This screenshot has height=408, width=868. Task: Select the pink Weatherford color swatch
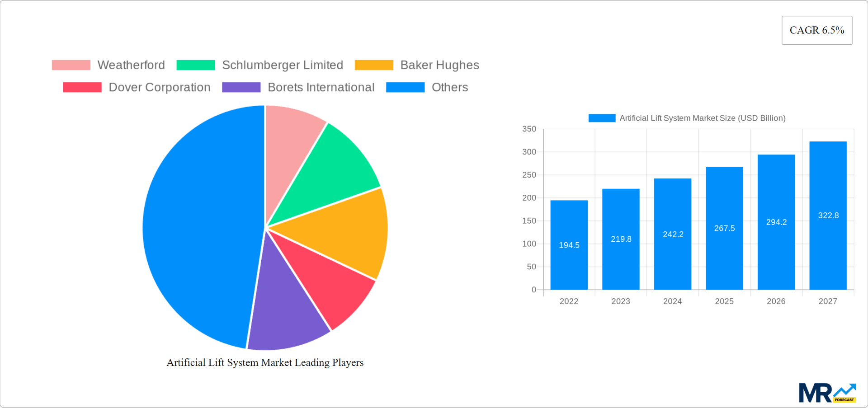(71, 65)
